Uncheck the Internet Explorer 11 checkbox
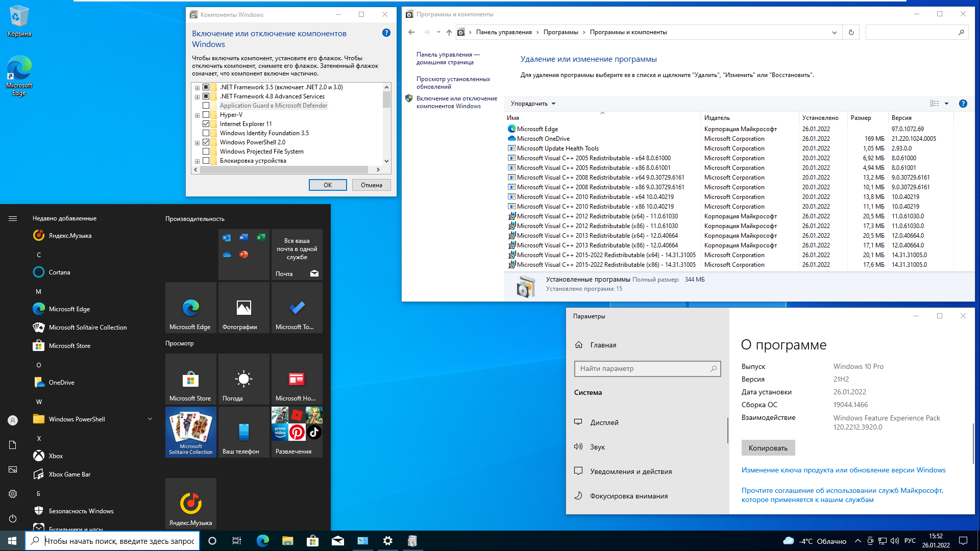This screenshot has width=980, height=551. coord(206,124)
